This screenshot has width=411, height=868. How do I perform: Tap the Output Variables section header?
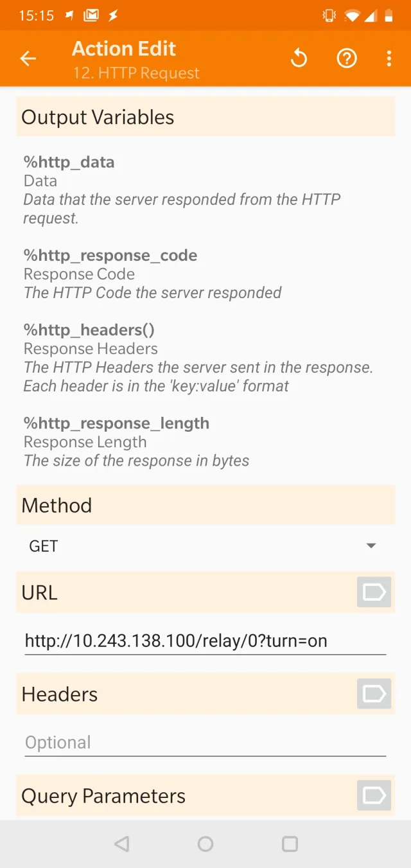coord(98,117)
